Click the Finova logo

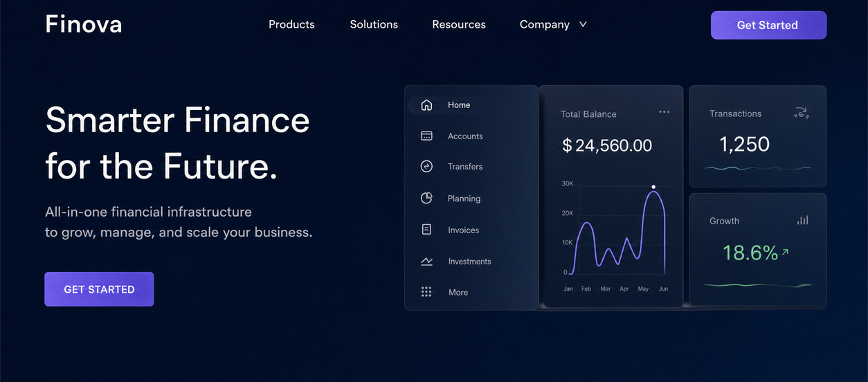click(x=84, y=24)
